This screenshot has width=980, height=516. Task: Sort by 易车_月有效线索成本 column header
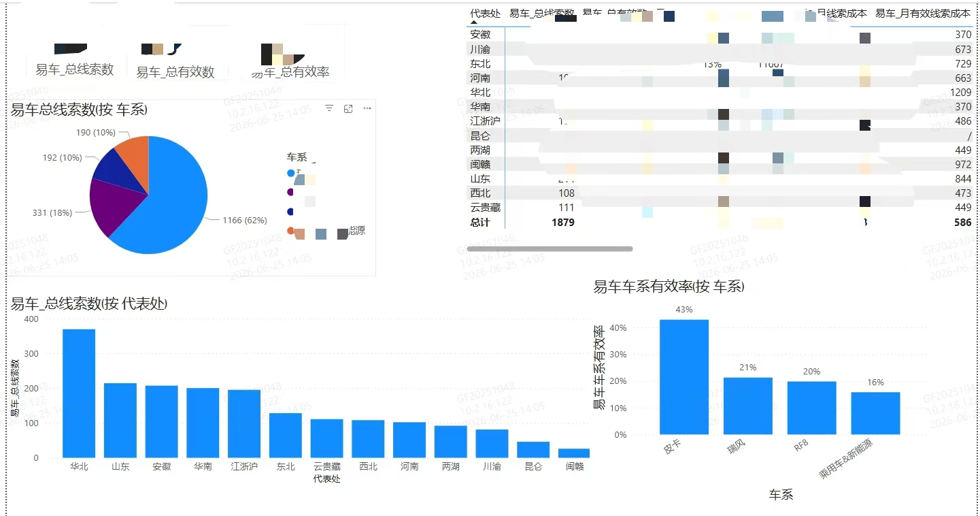click(923, 14)
